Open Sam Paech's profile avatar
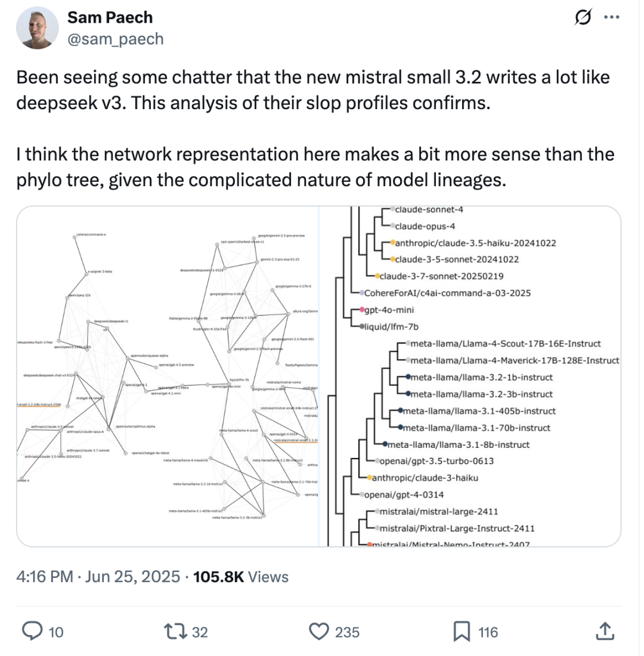 tap(37, 28)
